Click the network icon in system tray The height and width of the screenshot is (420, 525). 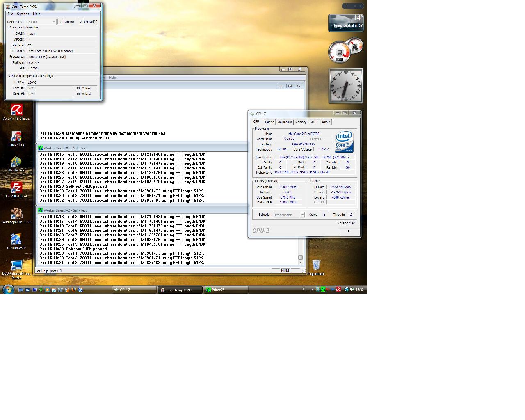(346, 289)
